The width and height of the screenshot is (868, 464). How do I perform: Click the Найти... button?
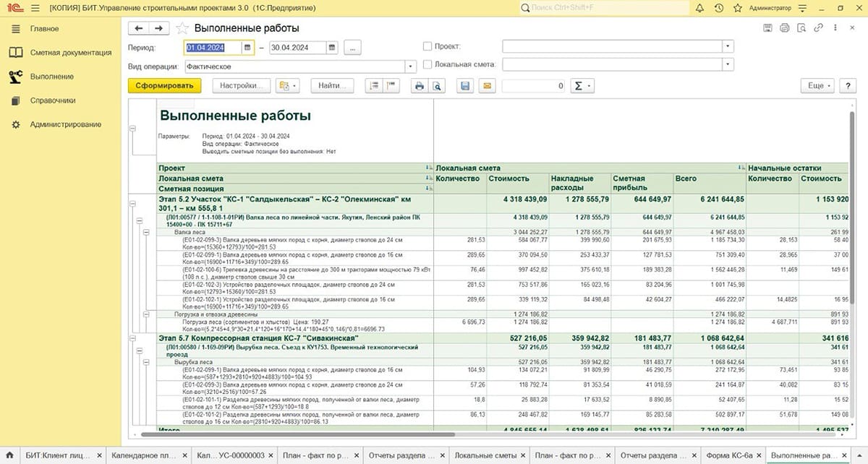click(331, 85)
